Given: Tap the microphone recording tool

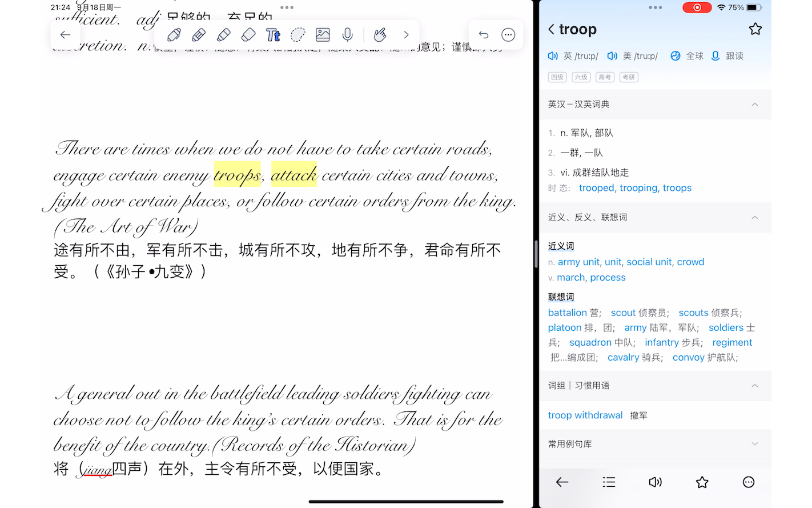Looking at the screenshot, I should pyautogui.click(x=347, y=35).
